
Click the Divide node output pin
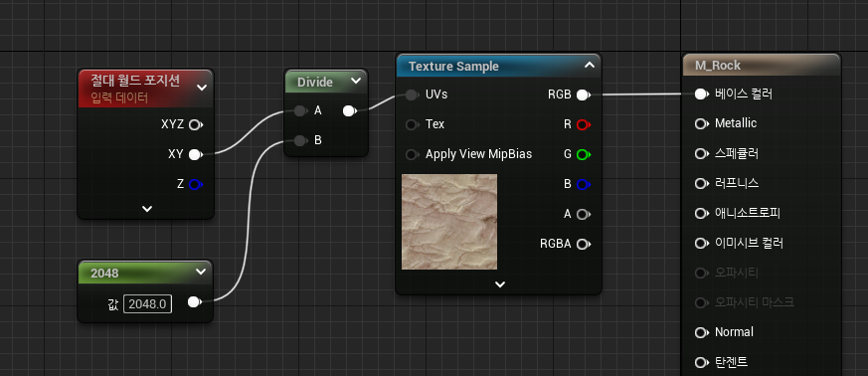pyautogui.click(x=349, y=111)
